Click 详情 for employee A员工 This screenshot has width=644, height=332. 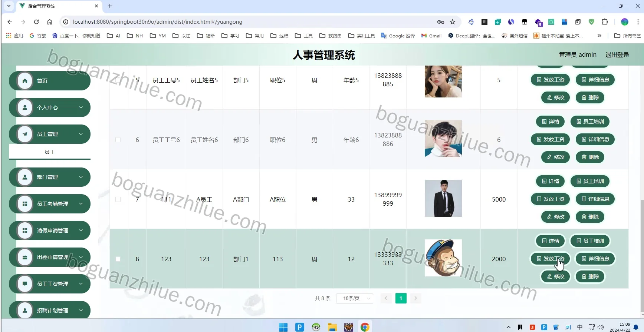click(x=551, y=181)
